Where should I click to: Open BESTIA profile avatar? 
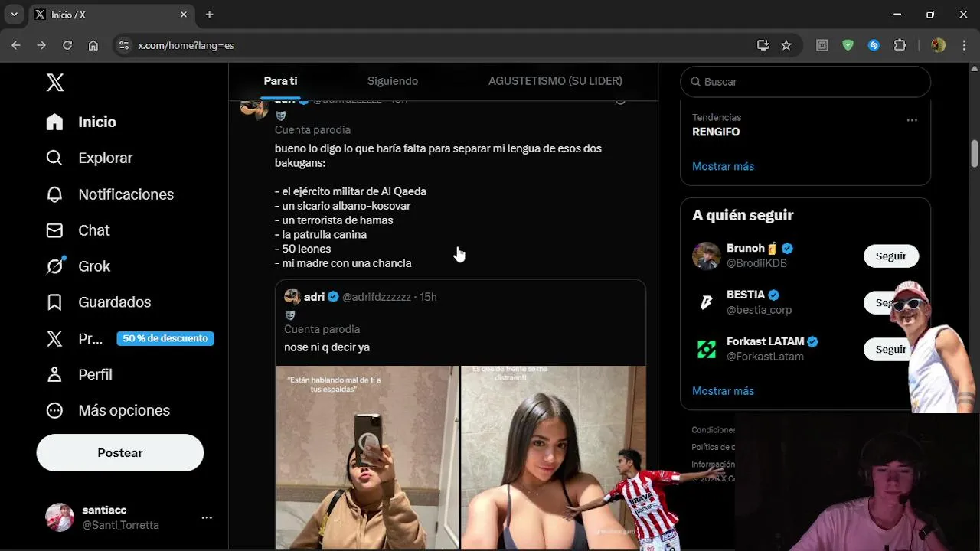coord(707,303)
